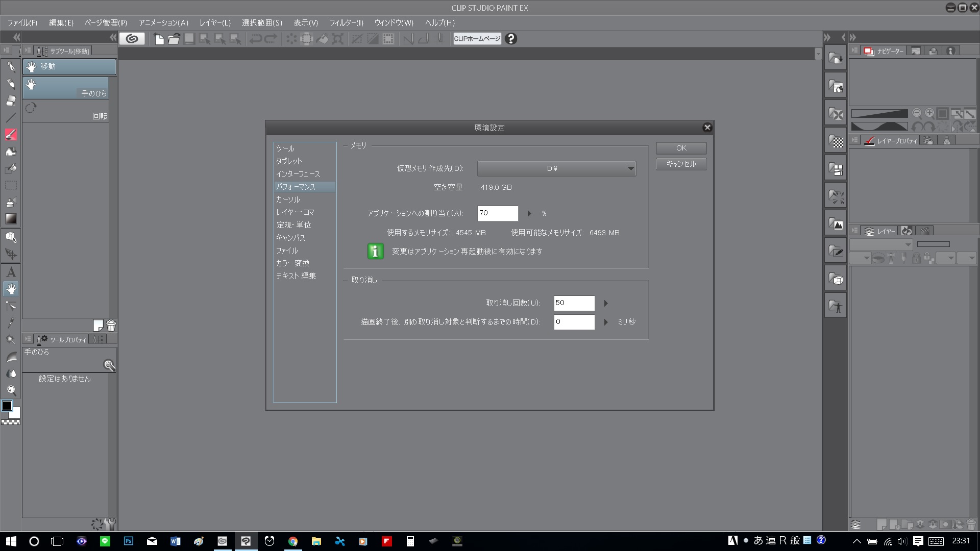The height and width of the screenshot is (551, 980).
Task: Click the CLIP STUDIO launcher icon
Action: [x=132, y=39]
